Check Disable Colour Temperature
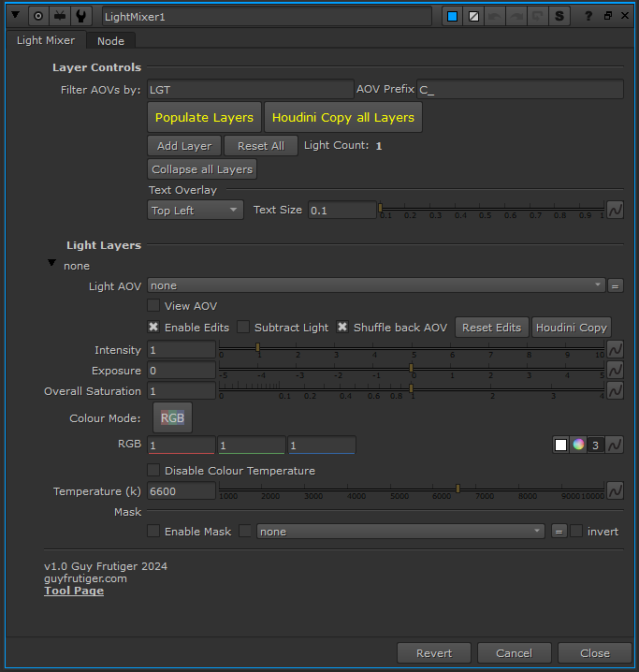The image size is (639, 672). coord(154,470)
